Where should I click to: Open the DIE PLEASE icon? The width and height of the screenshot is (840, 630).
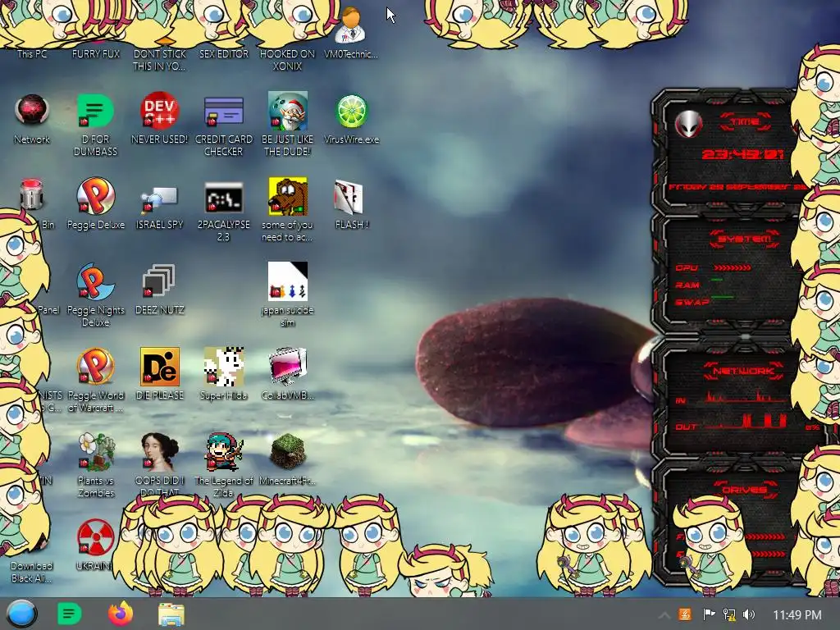pos(160,367)
